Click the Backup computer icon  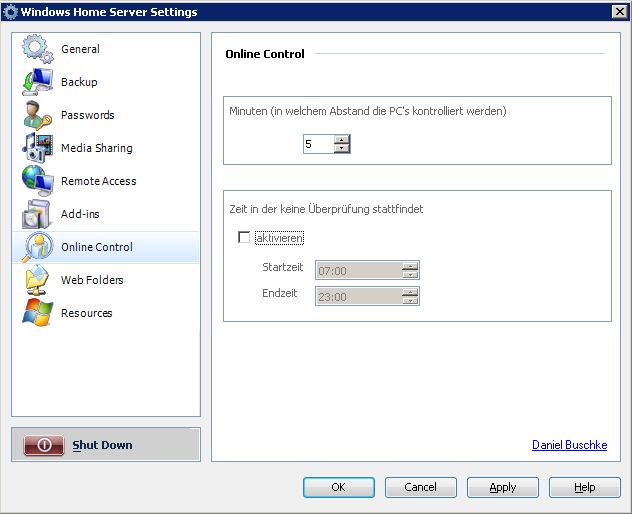pos(37,82)
